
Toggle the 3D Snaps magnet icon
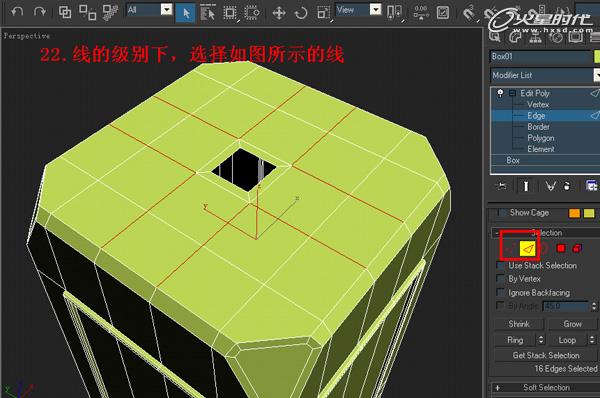pyautogui.click(x=468, y=13)
